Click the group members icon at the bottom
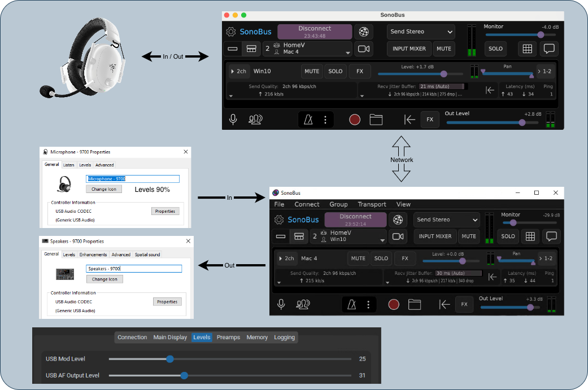 (255, 120)
